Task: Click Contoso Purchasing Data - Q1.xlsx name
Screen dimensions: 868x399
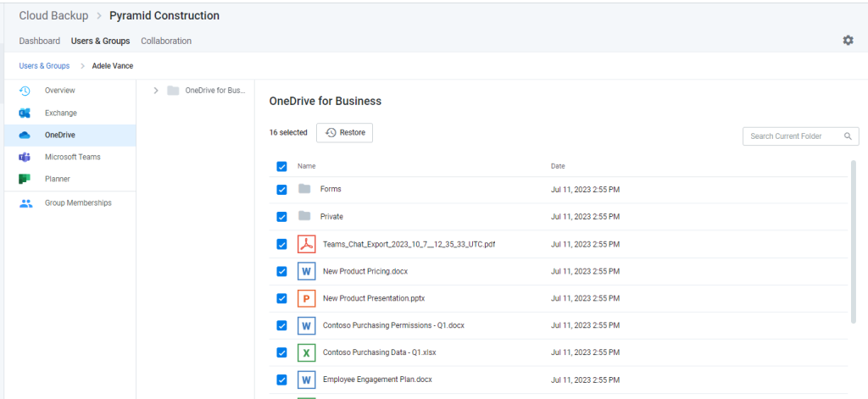Action: (x=379, y=352)
